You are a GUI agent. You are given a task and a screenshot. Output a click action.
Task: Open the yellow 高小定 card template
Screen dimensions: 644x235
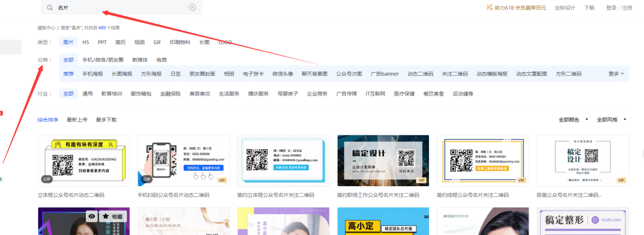tap(383, 221)
